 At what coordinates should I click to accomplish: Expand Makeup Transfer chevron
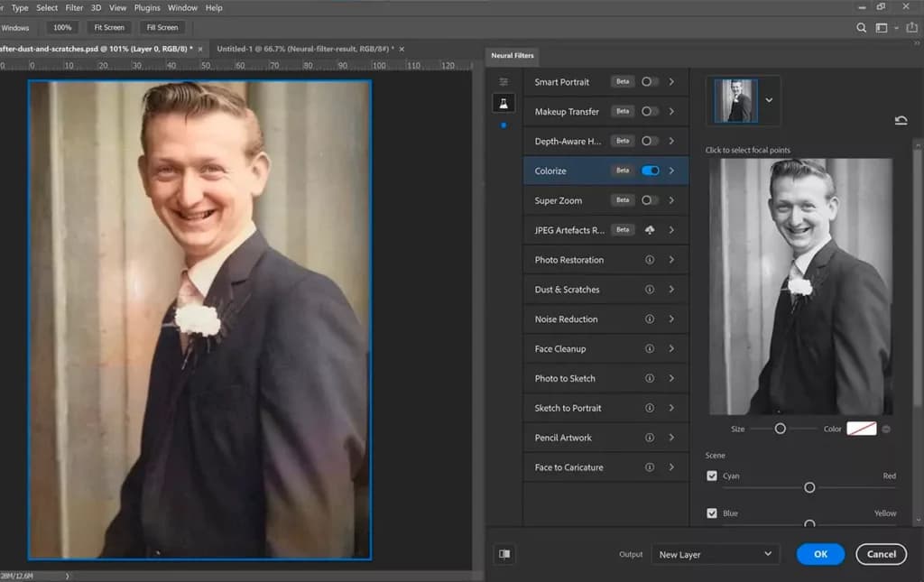coord(671,111)
